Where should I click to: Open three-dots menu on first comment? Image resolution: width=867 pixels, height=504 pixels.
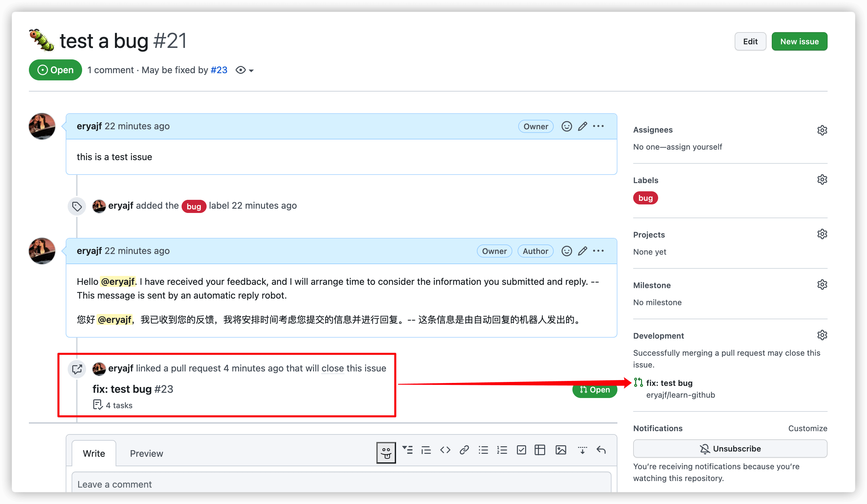598,126
